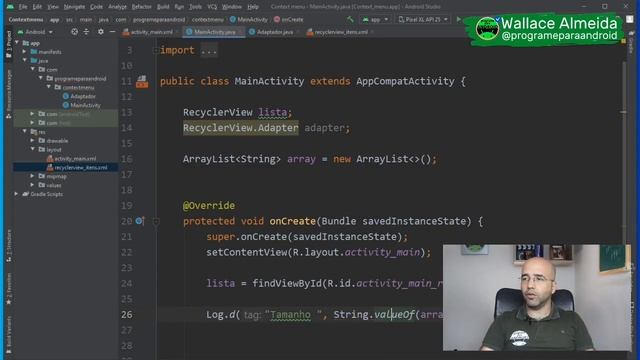Expand the manifests folder
640x360 pixels.
pos(24,51)
